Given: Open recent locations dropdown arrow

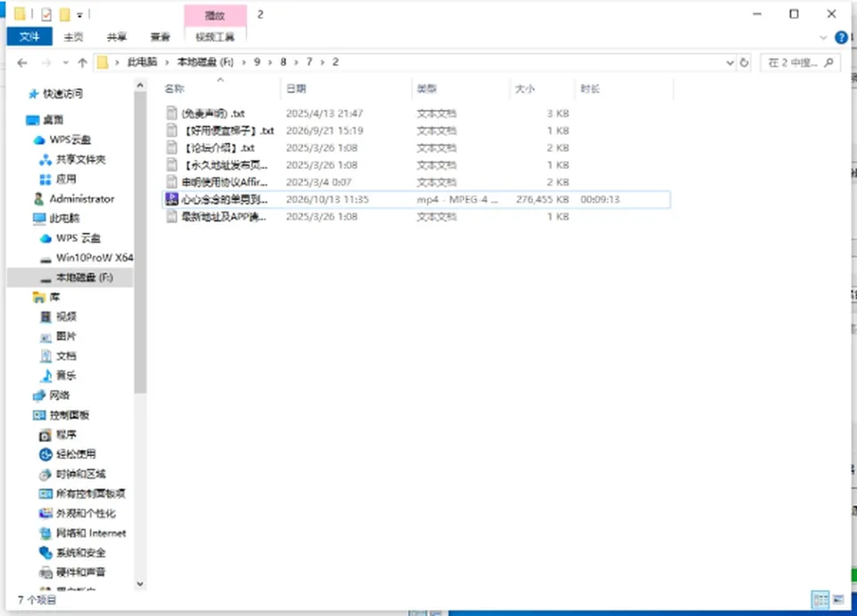Looking at the screenshot, I should pos(65,62).
